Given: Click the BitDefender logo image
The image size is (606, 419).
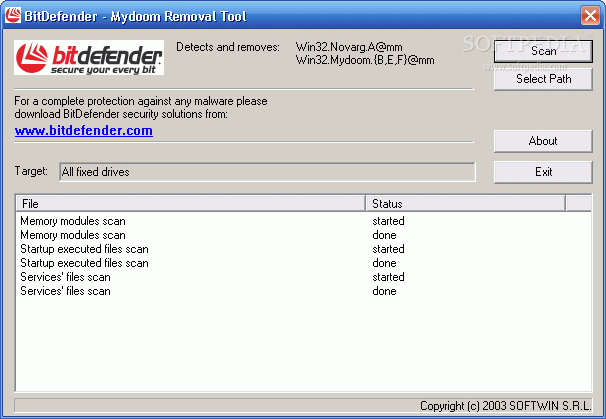Looking at the screenshot, I should [x=89, y=58].
